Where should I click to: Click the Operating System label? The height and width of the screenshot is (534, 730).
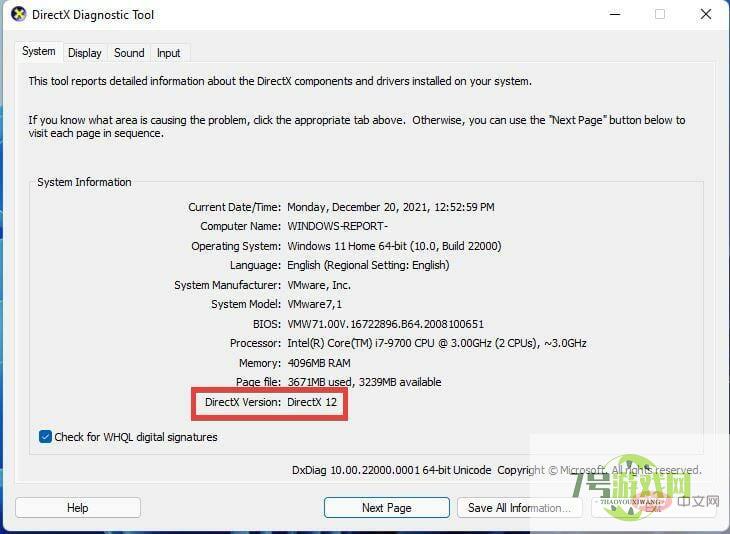click(x=237, y=246)
